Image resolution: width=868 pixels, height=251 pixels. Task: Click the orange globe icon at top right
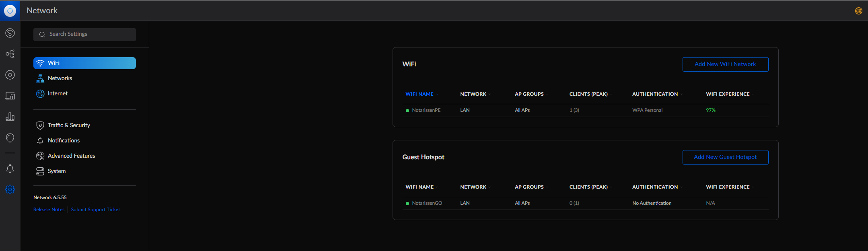click(858, 11)
